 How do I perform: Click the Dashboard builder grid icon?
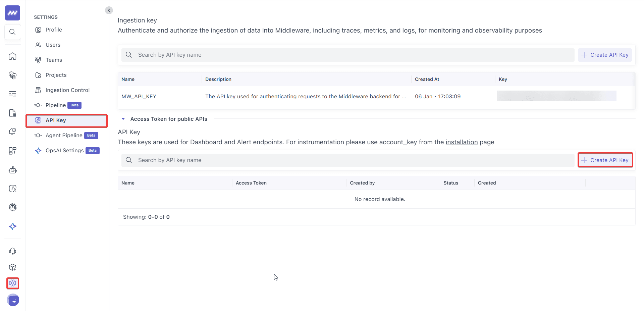(12, 151)
